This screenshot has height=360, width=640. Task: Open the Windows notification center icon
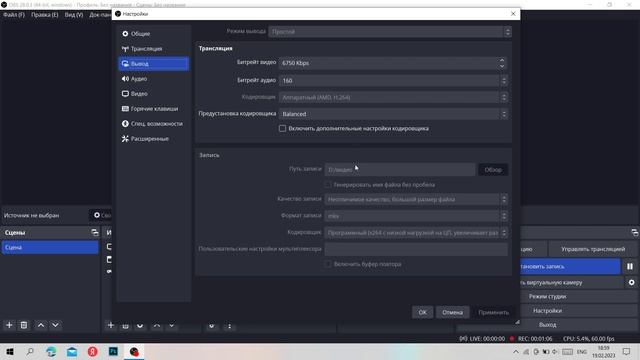pos(627,351)
